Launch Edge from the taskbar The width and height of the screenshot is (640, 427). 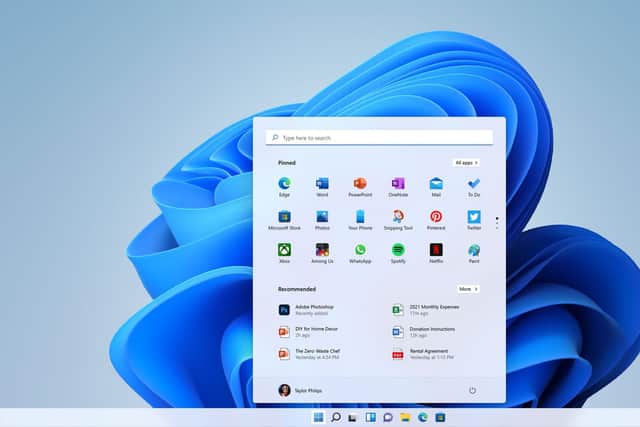pos(423,417)
